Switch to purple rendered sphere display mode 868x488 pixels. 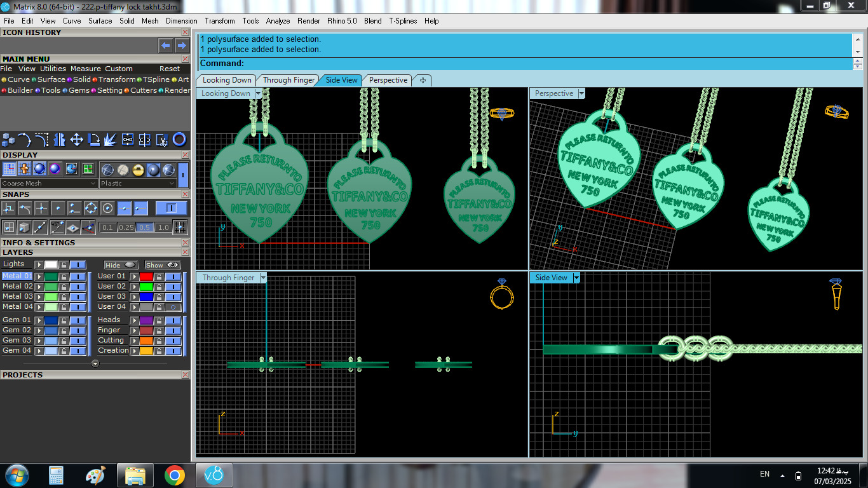tap(55, 169)
